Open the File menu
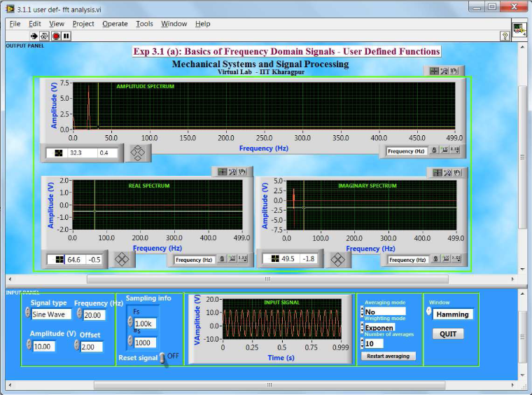This screenshot has height=395, width=532. click(15, 24)
